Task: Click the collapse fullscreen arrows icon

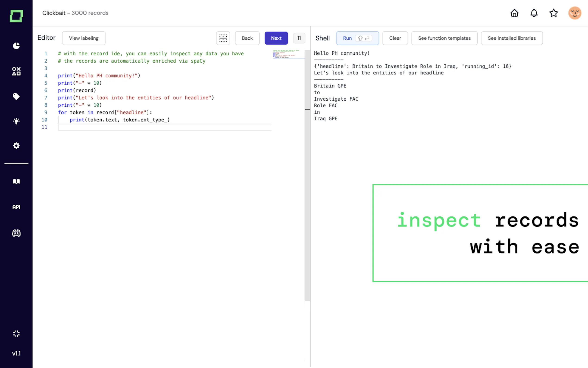Action: click(16, 334)
